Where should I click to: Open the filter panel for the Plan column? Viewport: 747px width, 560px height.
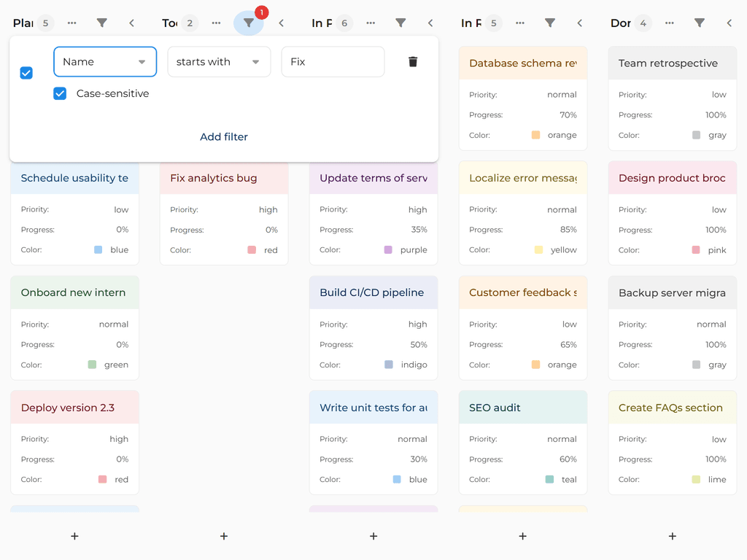[102, 23]
